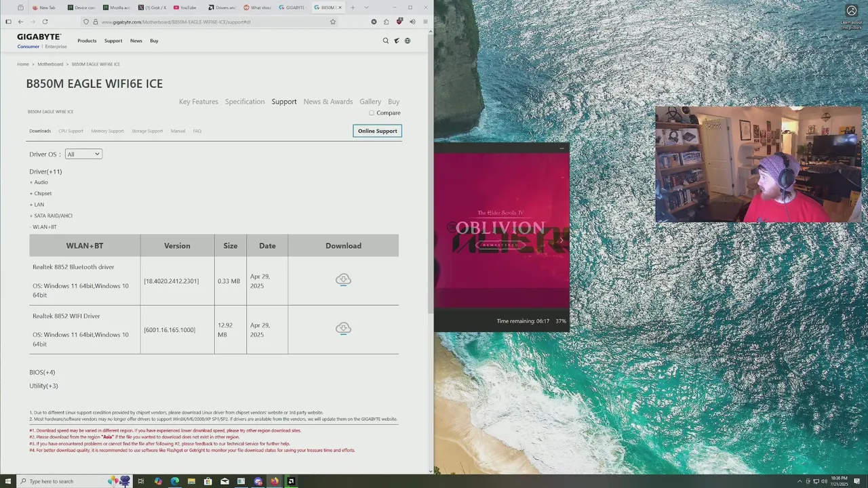Click the volume icon in system tray

(825, 481)
